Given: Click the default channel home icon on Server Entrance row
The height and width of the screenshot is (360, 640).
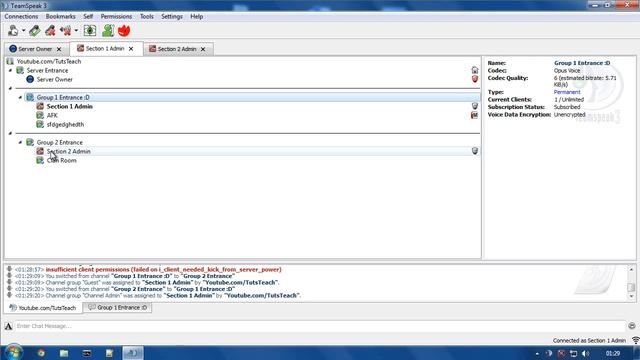Looking at the screenshot, I should pyautogui.click(x=474, y=71).
